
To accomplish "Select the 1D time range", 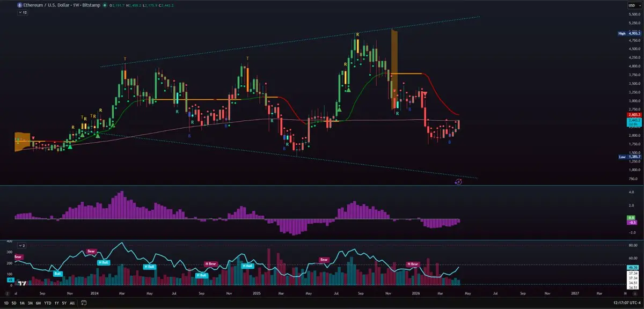I will click(x=6, y=303).
